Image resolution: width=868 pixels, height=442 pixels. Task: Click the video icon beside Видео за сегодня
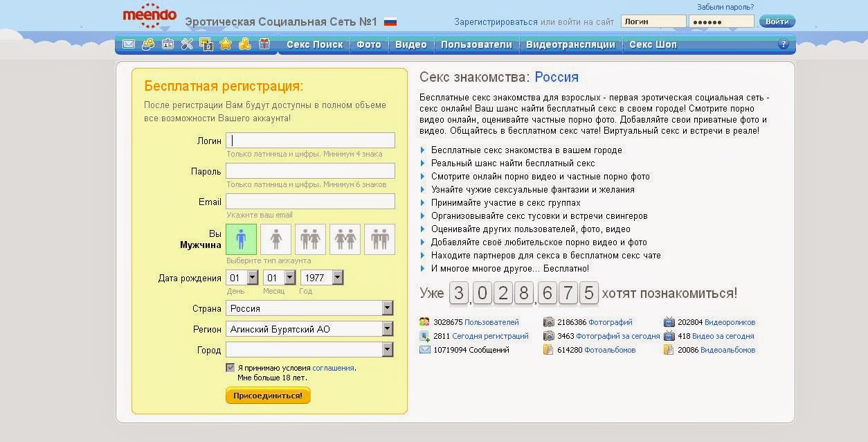point(669,336)
